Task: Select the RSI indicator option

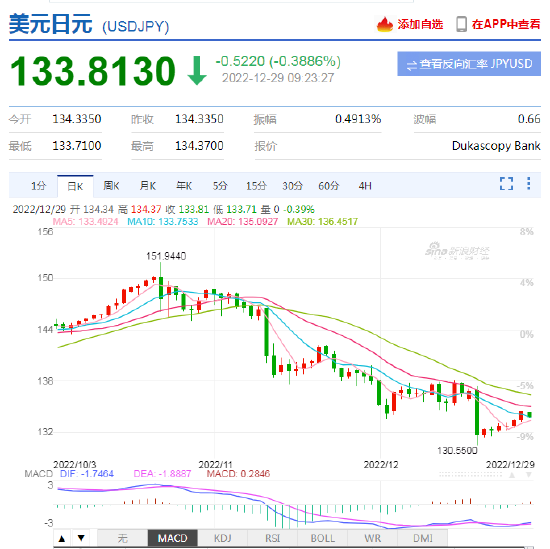Action: pos(273,538)
